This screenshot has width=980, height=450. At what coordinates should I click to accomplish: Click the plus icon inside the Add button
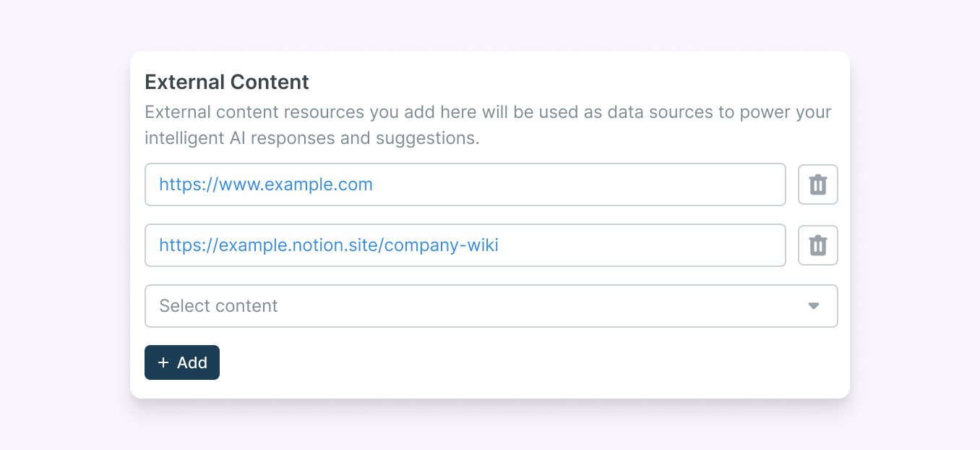tap(162, 362)
